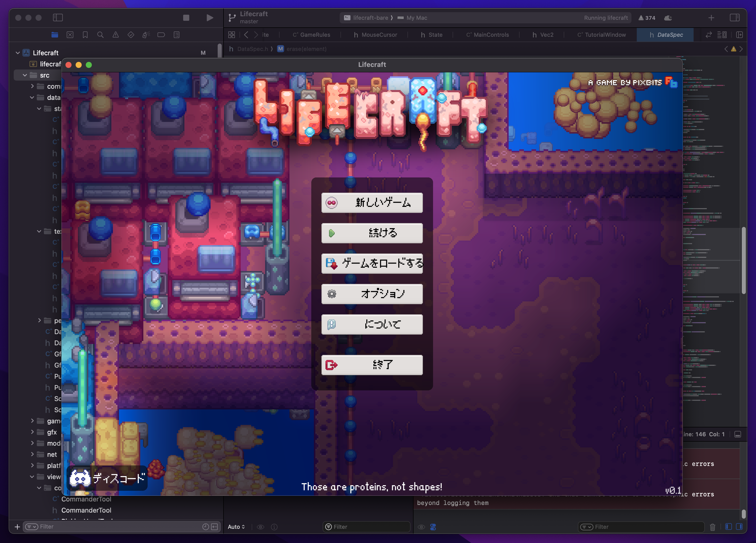Switch to the GameRules tab

(311, 35)
